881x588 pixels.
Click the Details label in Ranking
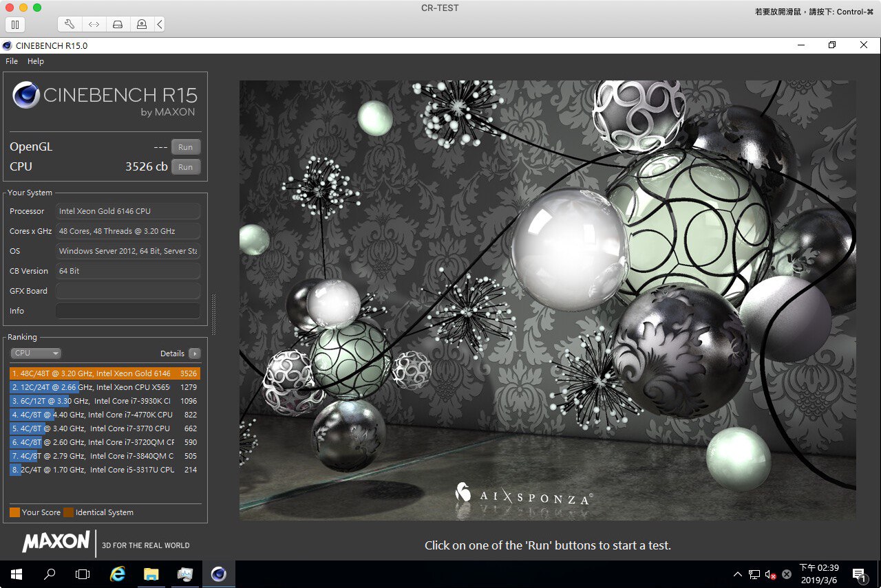[172, 353]
